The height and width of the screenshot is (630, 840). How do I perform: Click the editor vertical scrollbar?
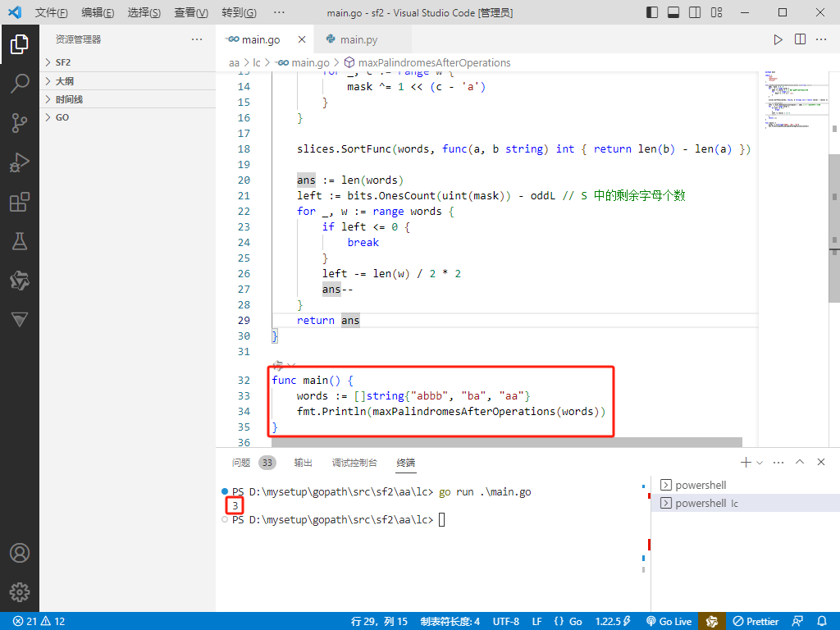click(834, 228)
